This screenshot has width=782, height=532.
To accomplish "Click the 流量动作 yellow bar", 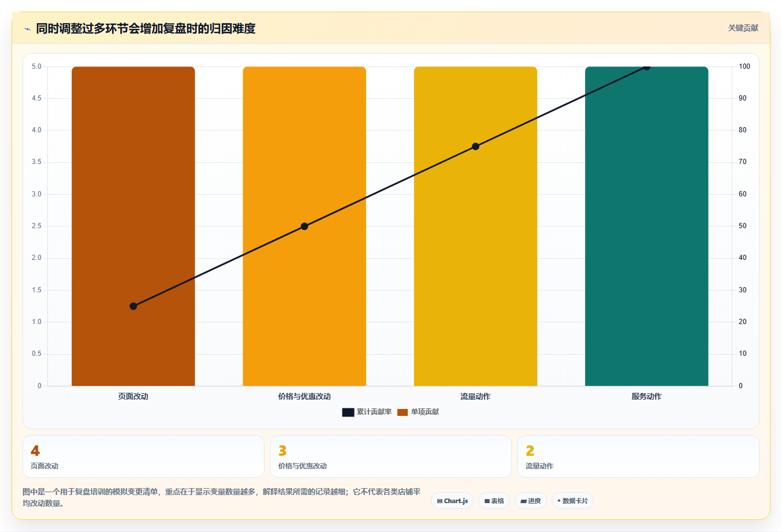I will click(475, 226).
